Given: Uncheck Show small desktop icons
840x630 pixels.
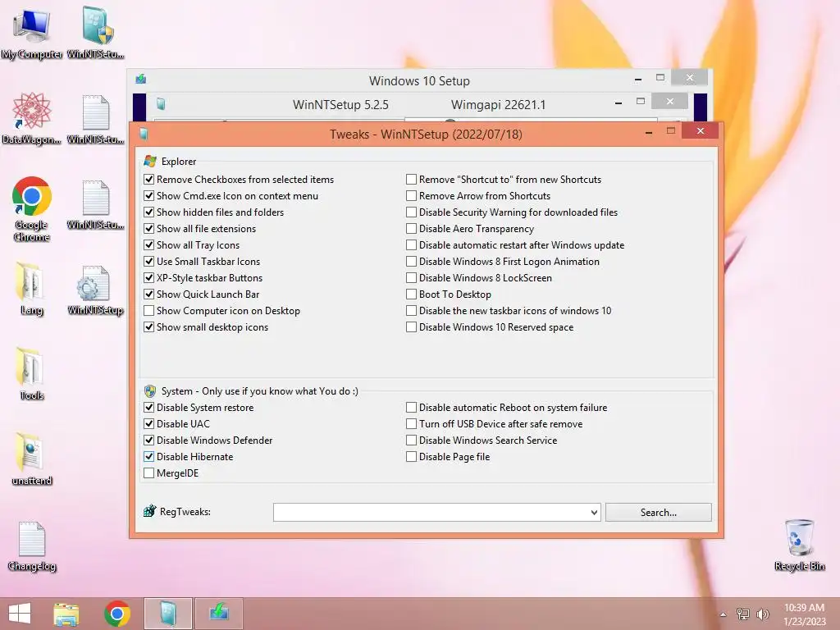Looking at the screenshot, I should pos(149,327).
